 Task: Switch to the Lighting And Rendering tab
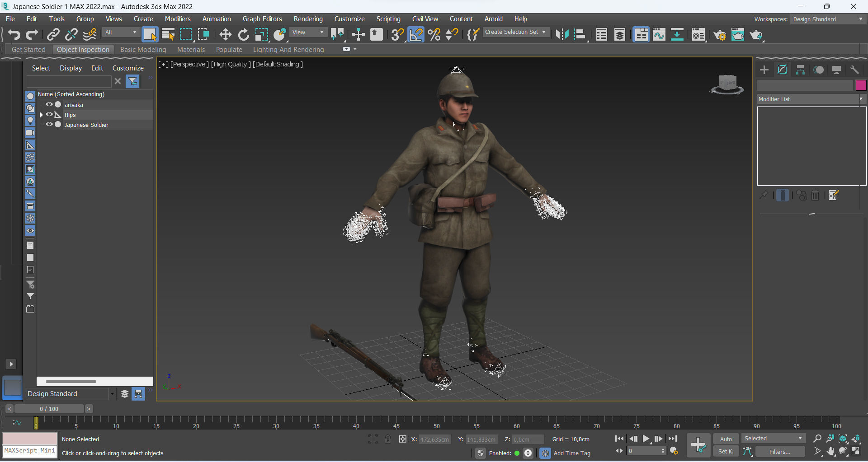click(x=288, y=50)
